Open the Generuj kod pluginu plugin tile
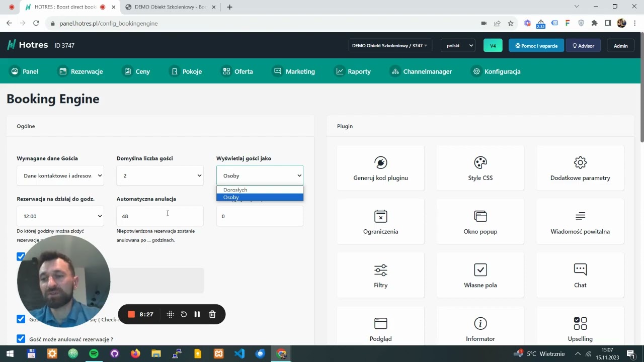The width and height of the screenshot is (644, 362). 380,168
